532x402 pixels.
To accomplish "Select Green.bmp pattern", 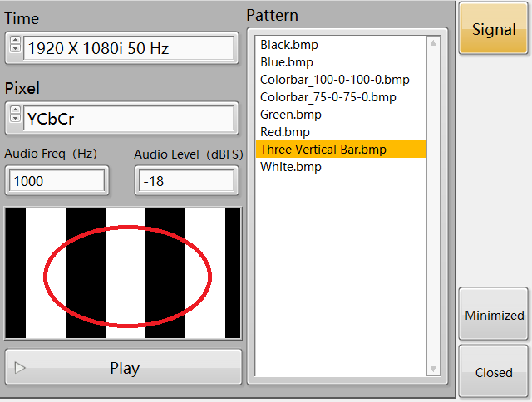I will pos(290,115).
